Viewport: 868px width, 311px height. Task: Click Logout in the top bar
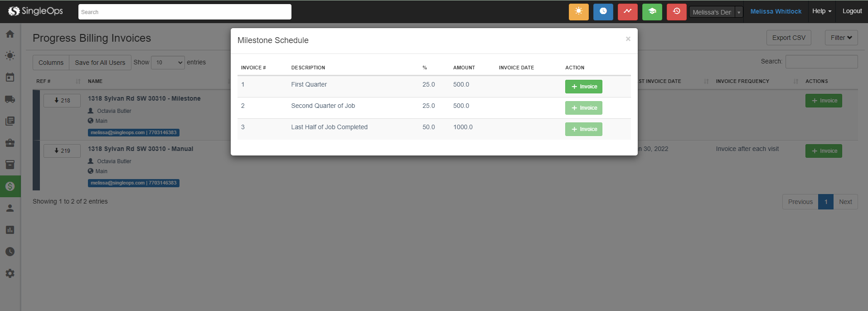click(852, 11)
